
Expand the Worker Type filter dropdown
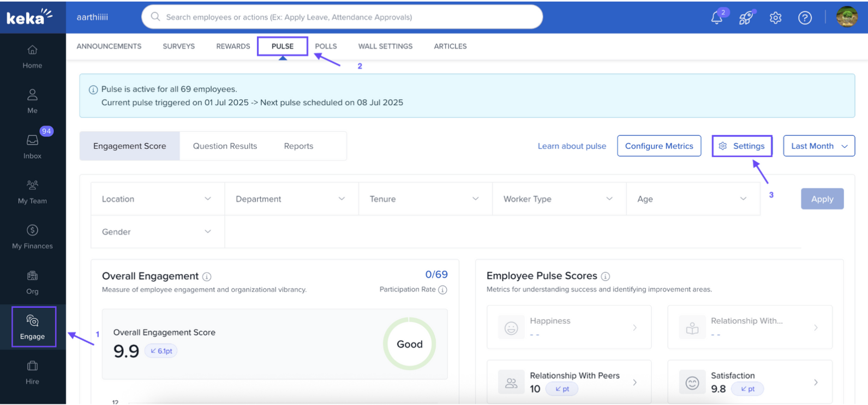pyautogui.click(x=559, y=199)
